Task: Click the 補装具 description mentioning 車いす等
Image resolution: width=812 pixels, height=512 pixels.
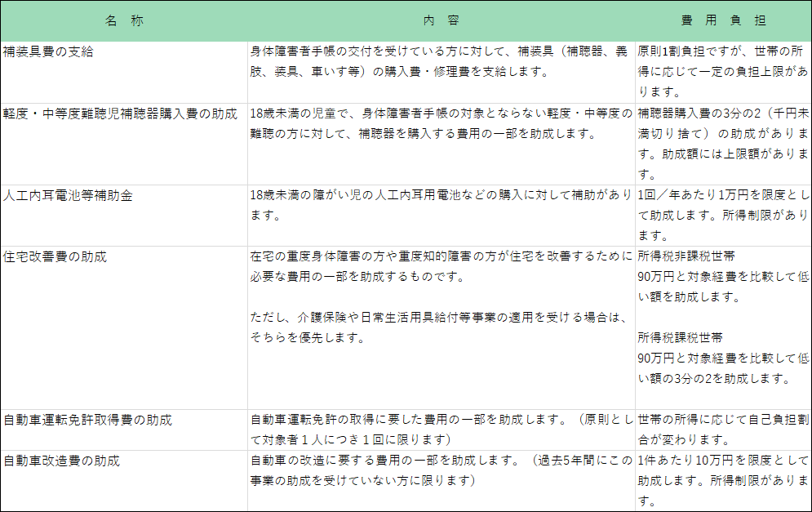Action: tap(439, 61)
